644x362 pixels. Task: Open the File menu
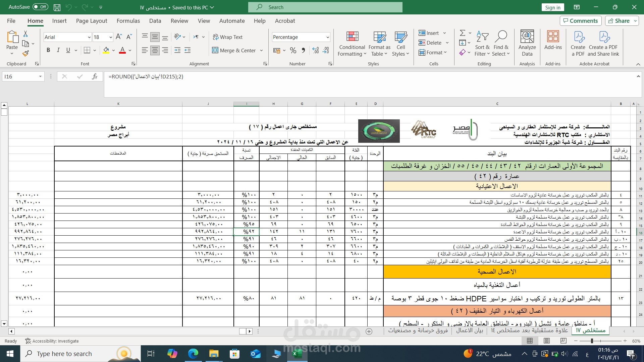tap(11, 21)
